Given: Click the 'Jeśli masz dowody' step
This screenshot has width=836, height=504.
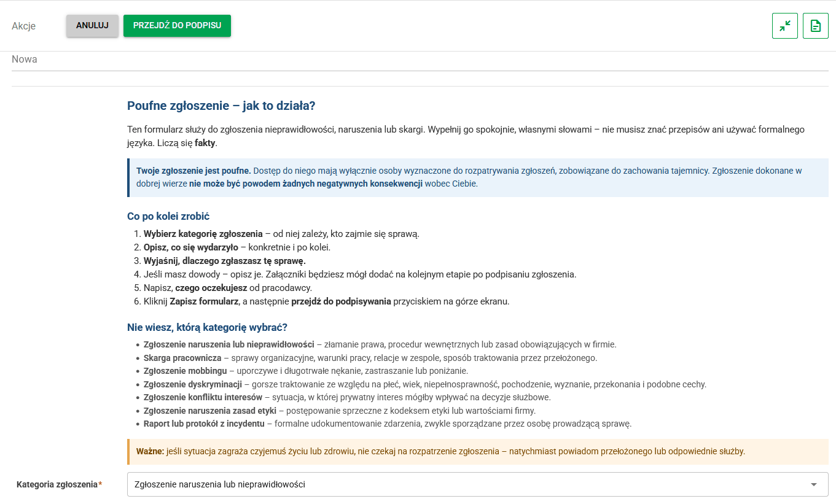Looking at the screenshot, I should [x=360, y=274].
